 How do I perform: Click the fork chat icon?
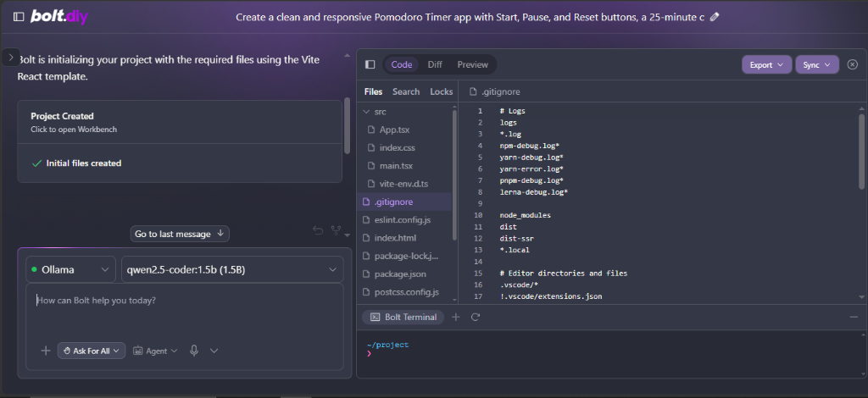(336, 230)
